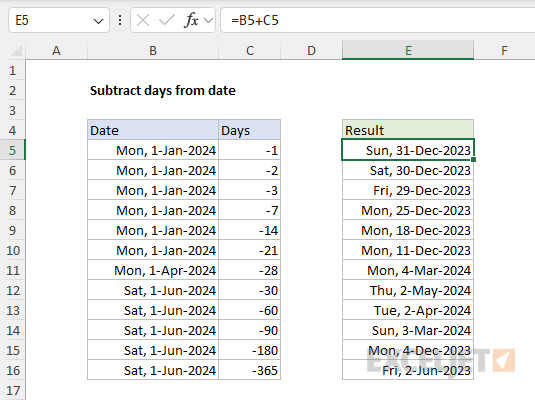This screenshot has width=535, height=400.
Task: Click the formula bar options dots
Action: (x=120, y=20)
